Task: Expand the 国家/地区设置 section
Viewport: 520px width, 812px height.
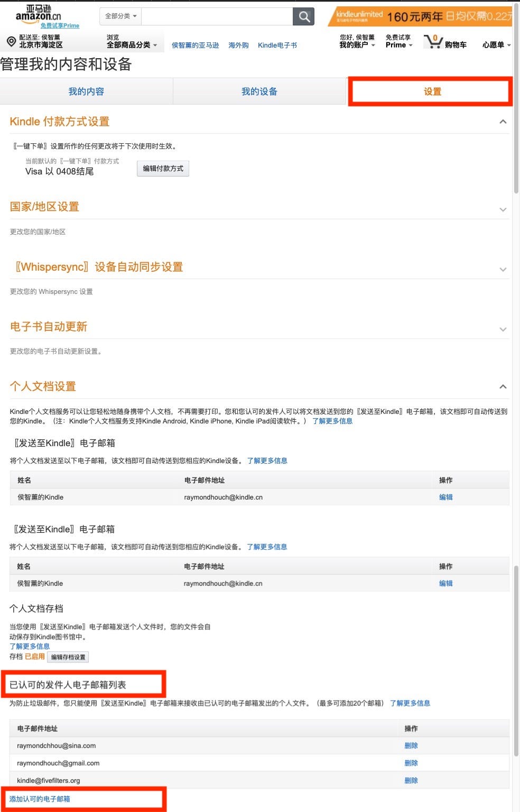Action: coord(503,210)
